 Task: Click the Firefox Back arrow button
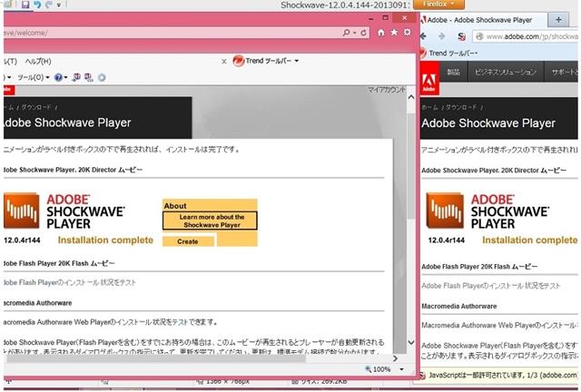423,36
